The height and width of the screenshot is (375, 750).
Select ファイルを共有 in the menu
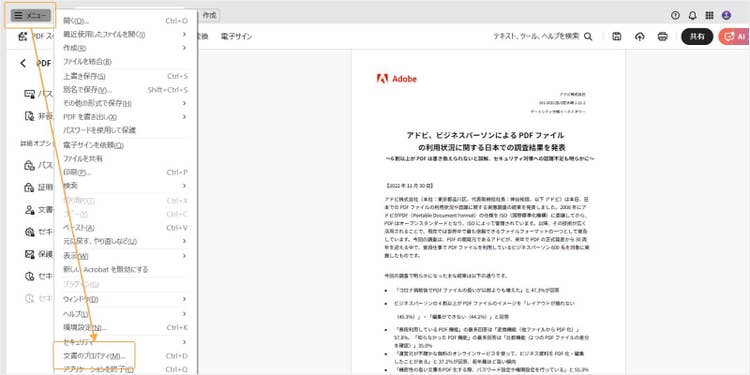tap(125, 158)
